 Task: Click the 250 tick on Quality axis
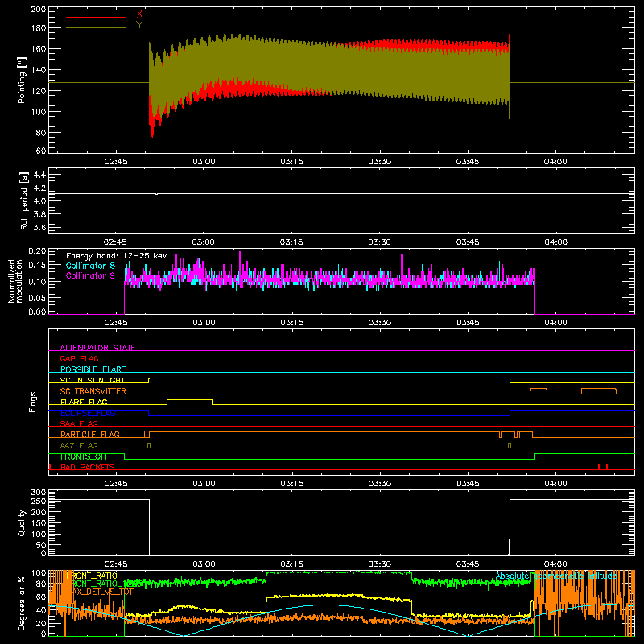point(39,501)
